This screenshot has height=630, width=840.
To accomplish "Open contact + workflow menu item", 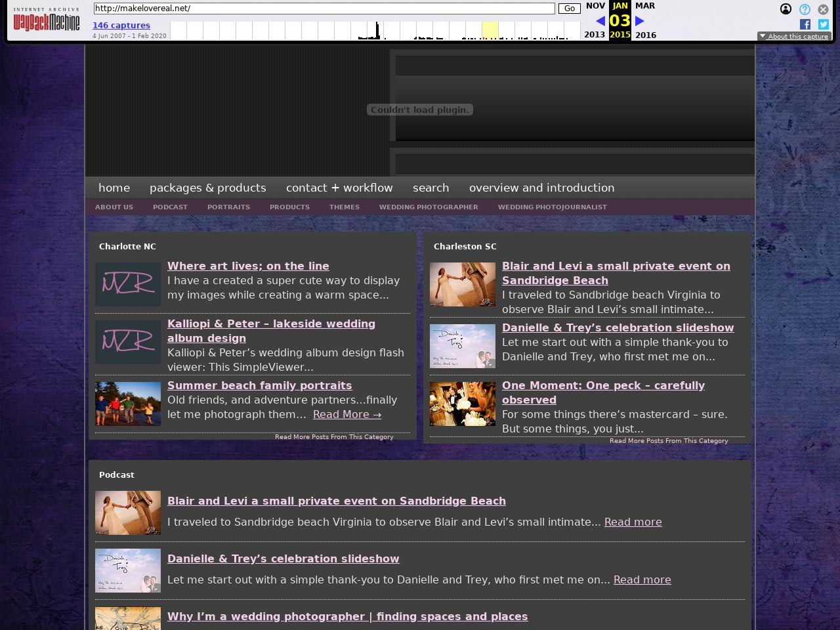I will [x=339, y=188].
